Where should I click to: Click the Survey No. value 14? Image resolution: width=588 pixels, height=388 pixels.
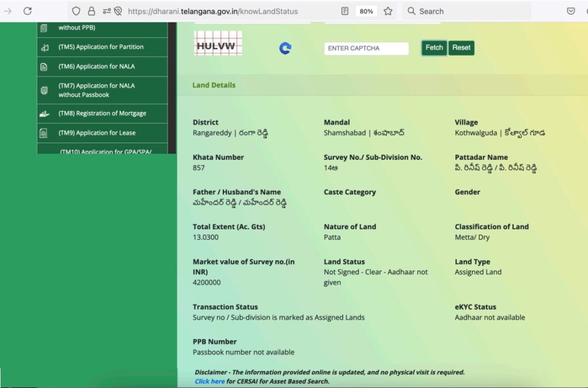(331, 168)
